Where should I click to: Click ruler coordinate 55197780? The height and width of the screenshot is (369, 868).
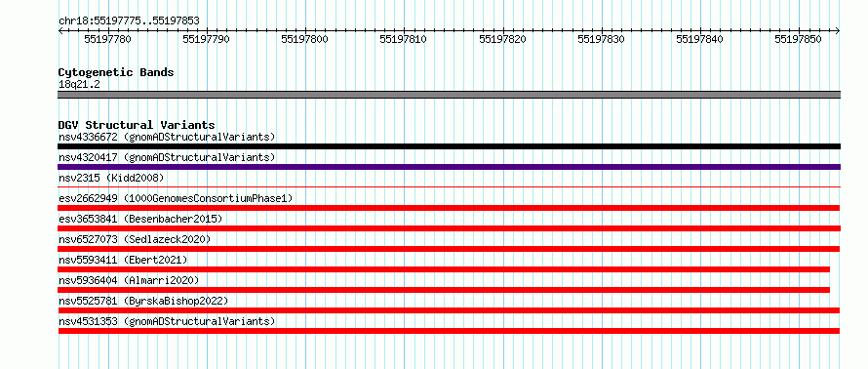[x=107, y=40]
